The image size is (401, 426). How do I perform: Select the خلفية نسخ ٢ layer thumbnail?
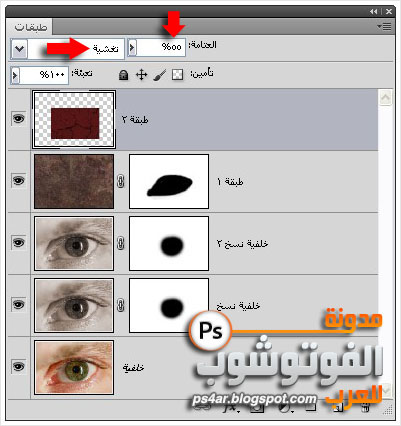pyautogui.click(x=74, y=243)
